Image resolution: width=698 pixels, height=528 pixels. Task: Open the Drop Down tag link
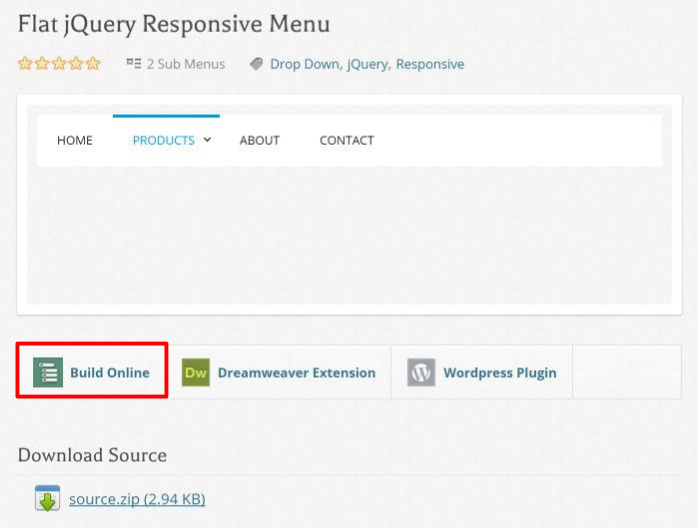304,64
